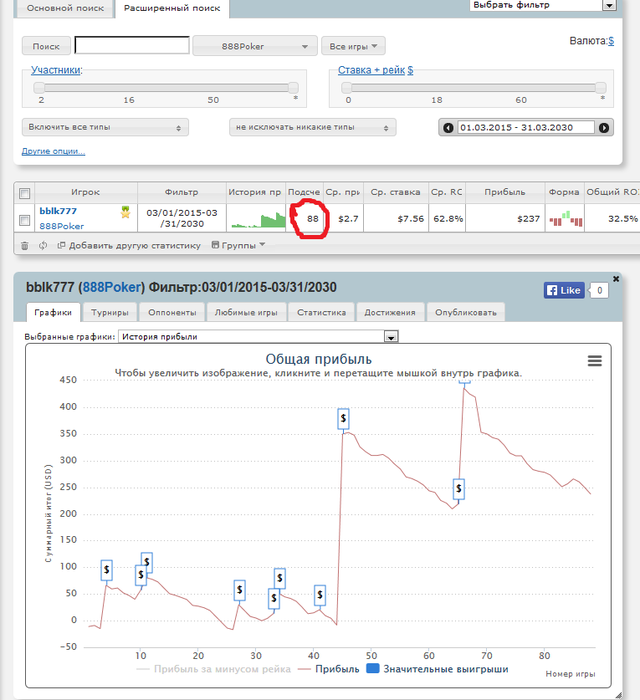This screenshot has height=700, width=640.
Task: Toggle the select-all header checkbox
Action: pyautogui.click(x=25, y=193)
